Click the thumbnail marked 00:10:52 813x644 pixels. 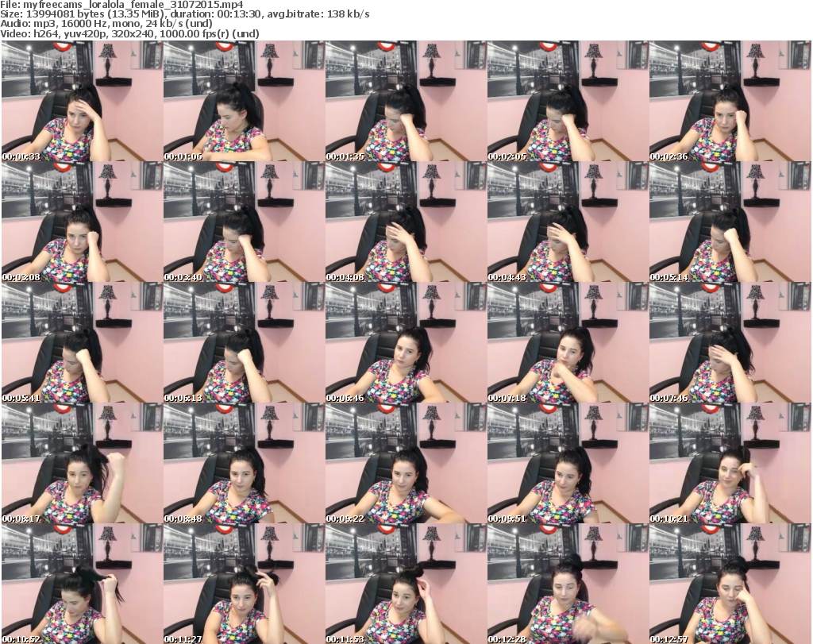(x=82, y=584)
